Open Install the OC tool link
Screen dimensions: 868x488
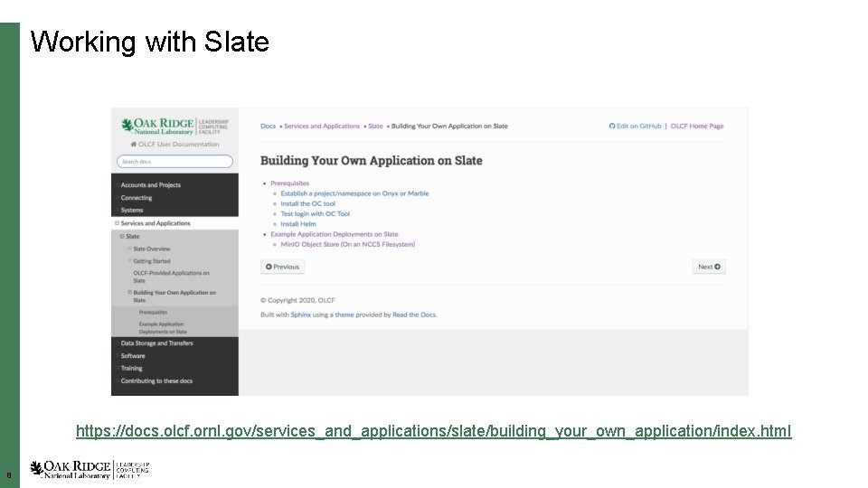pos(307,203)
